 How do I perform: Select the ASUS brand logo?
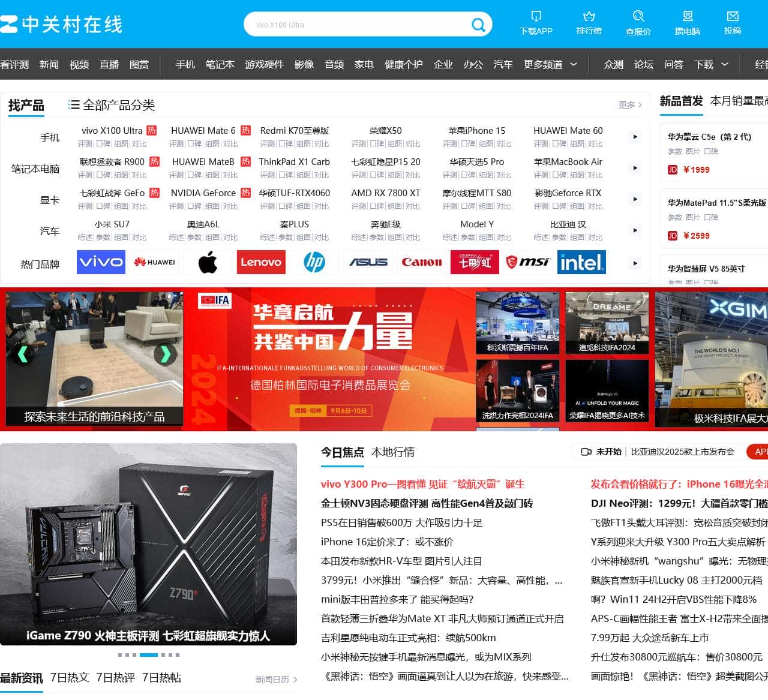tap(368, 262)
